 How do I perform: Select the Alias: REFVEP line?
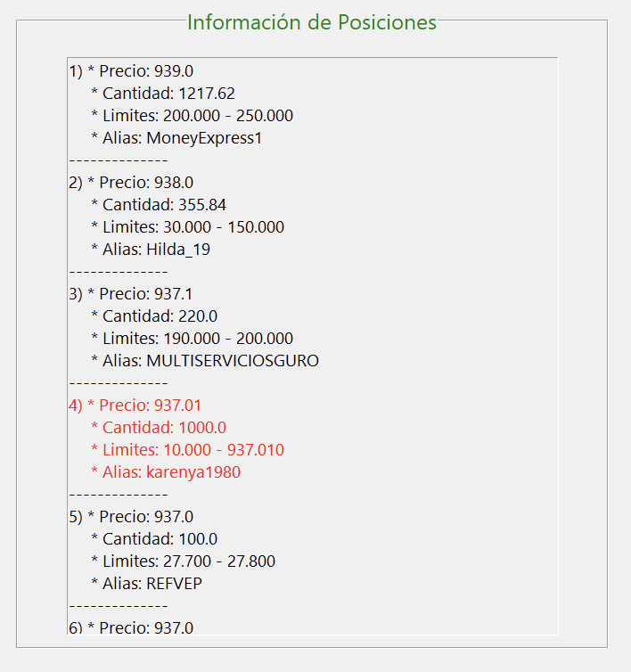click(146, 584)
